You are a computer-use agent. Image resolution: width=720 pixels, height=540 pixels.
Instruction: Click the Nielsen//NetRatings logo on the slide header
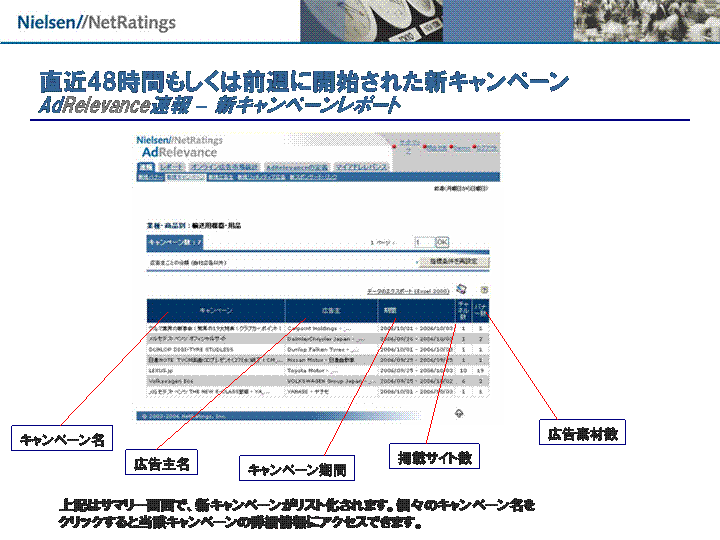point(96,22)
